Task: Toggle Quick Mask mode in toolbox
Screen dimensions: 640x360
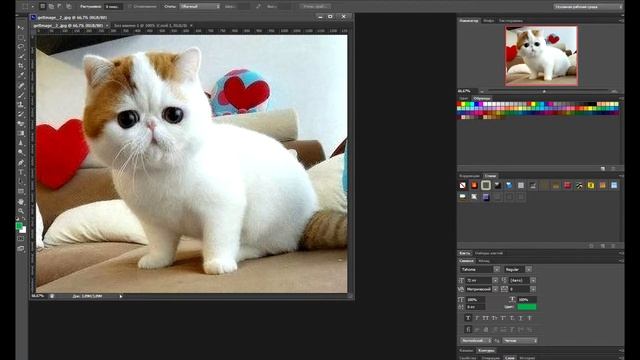Action: click(21, 238)
